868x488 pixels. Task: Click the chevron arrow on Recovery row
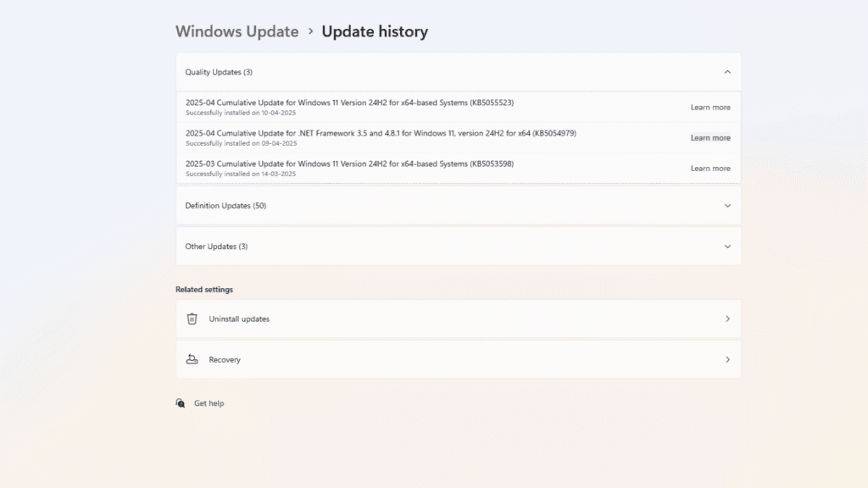tap(727, 359)
